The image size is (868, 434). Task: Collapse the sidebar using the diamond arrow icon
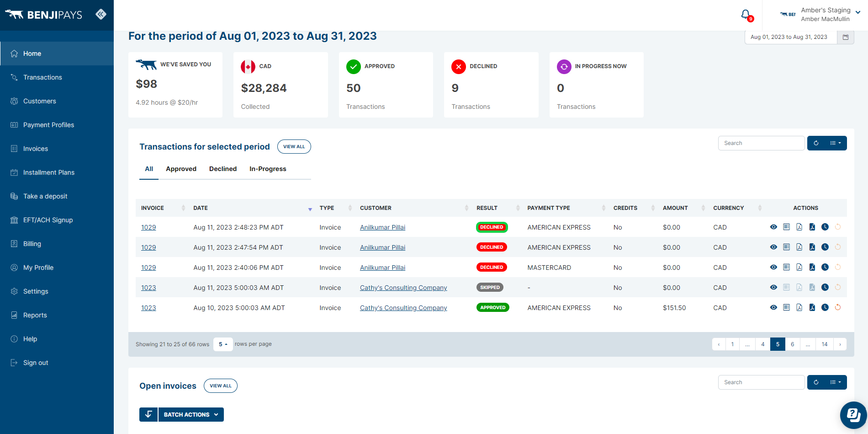tap(101, 14)
